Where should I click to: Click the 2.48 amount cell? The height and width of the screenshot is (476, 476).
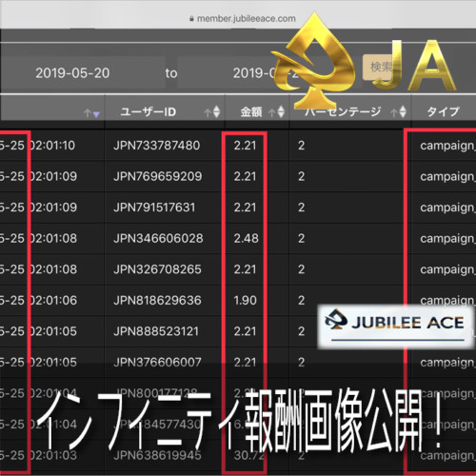(x=247, y=238)
